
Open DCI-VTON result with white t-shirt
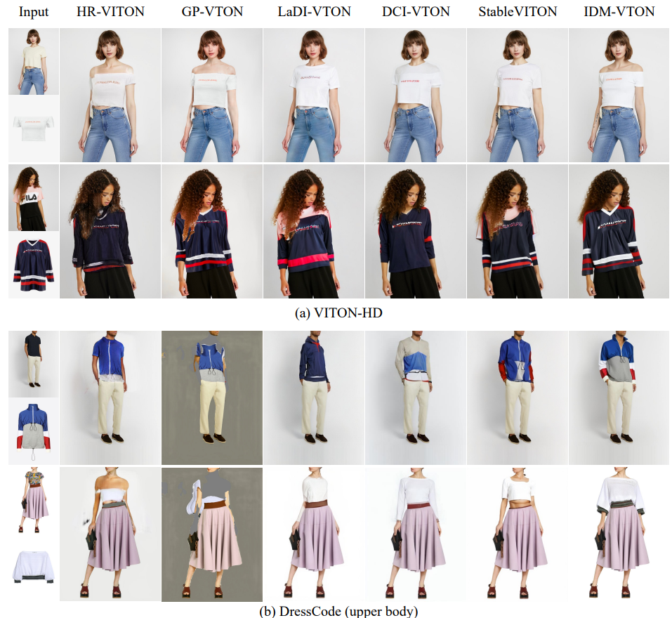416,95
